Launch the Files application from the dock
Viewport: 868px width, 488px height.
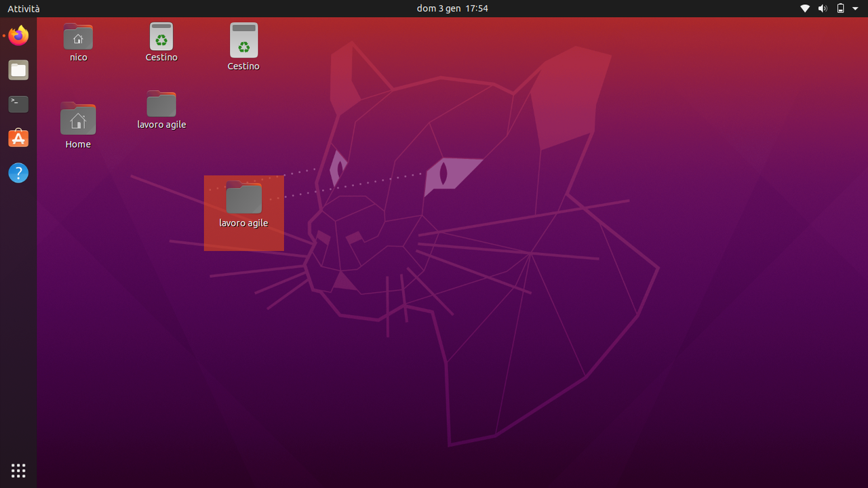pos(18,70)
